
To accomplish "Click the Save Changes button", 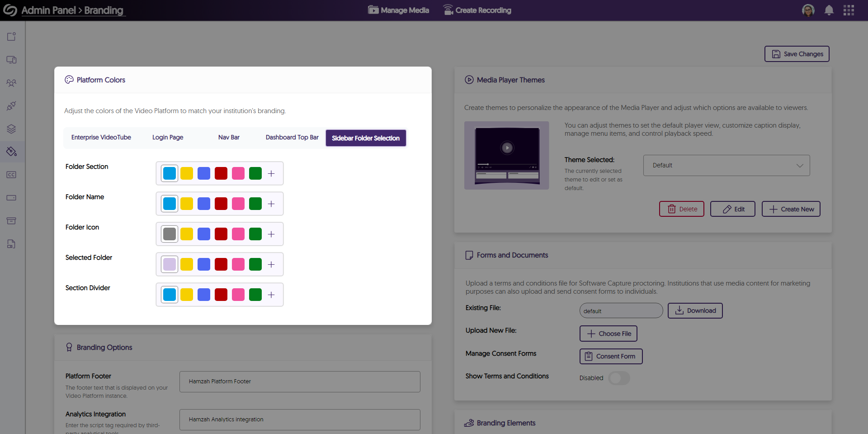I will tap(796, 53).
